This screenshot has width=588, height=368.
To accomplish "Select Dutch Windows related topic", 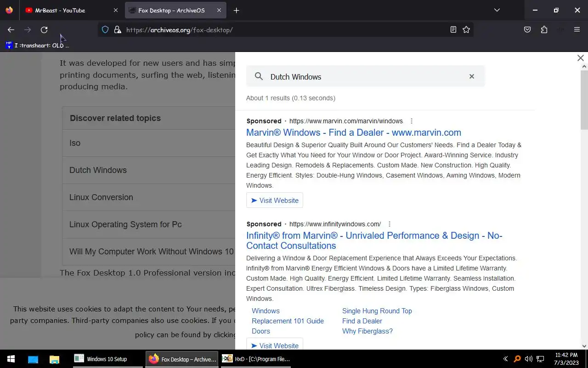I will pos(149,170).
